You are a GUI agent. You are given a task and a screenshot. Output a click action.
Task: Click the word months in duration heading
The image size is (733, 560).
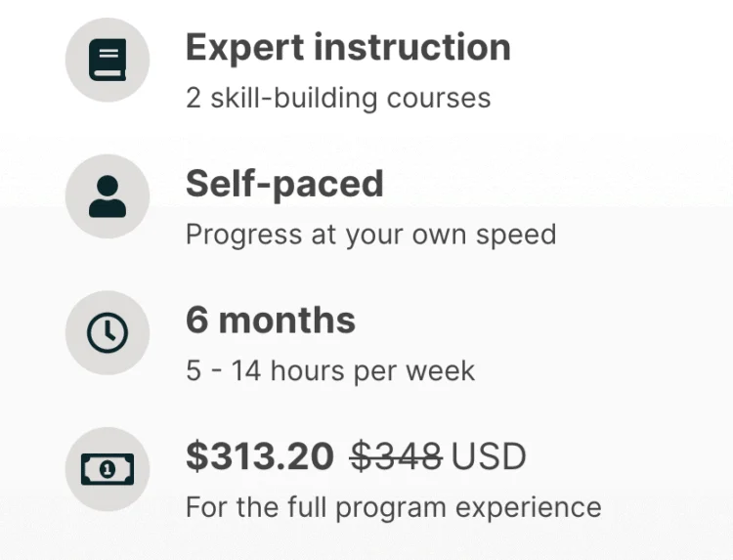[x=287, y=321]
